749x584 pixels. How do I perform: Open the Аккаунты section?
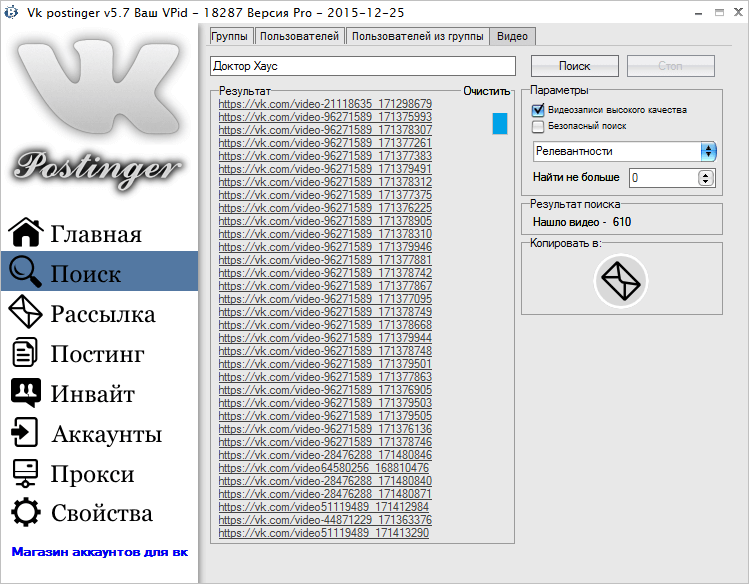coord(99,432)
